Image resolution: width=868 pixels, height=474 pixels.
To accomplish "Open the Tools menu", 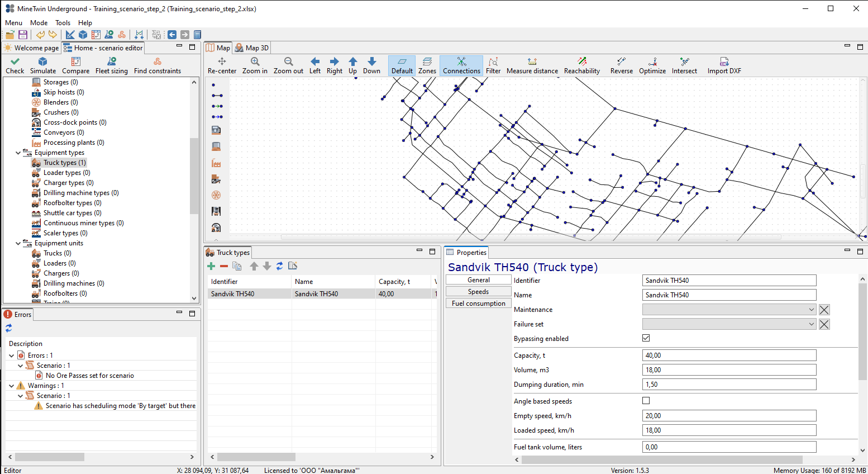I will (x=63, y=23).
